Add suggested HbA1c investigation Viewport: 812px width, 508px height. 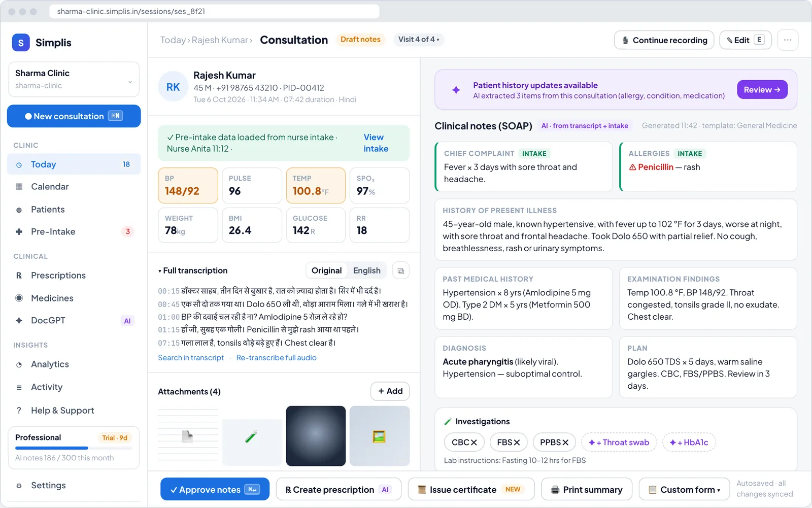tap(689, 443)
